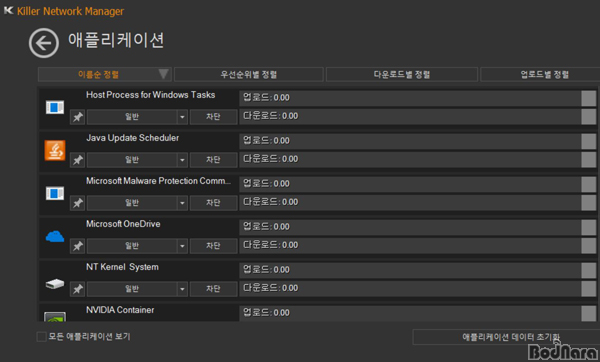Click the NVIDIA Container name
The width and height of the screenshot is (600, 362).
click(120, 310)
